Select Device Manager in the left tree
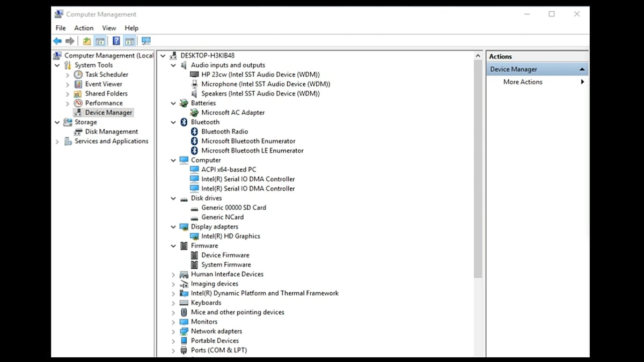Image resolution: width=644 pixels, height=362 pixels. click(x=108, y=113)
